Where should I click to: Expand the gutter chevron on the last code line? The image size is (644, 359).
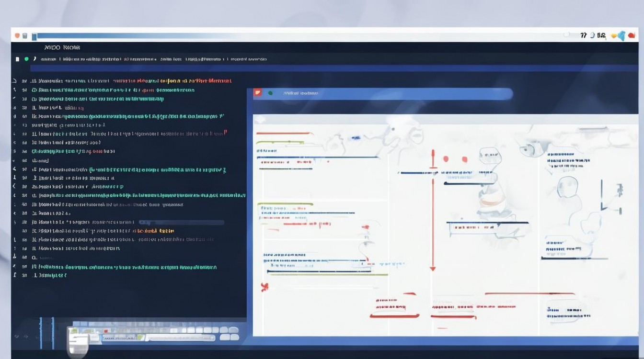tap(15, 275)
